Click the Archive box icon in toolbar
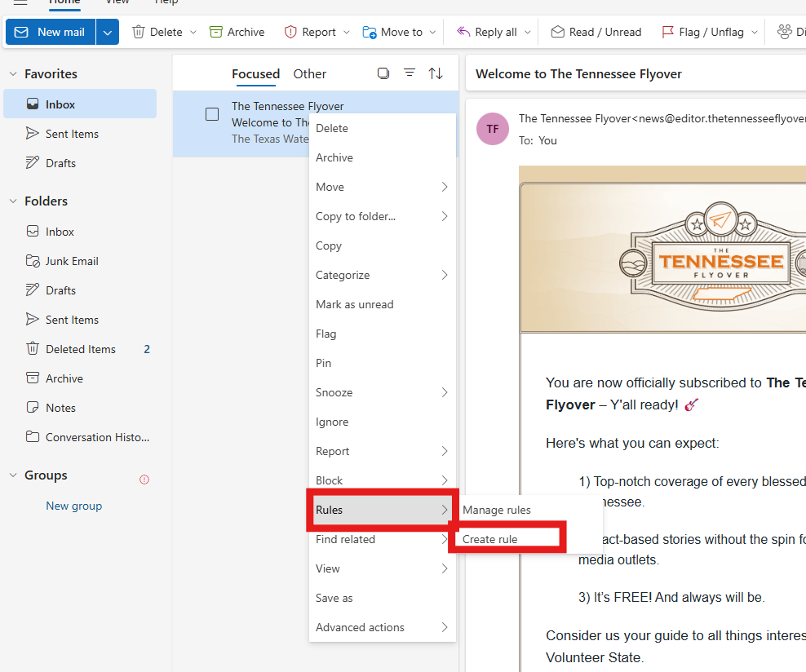 tap(216, 32)
